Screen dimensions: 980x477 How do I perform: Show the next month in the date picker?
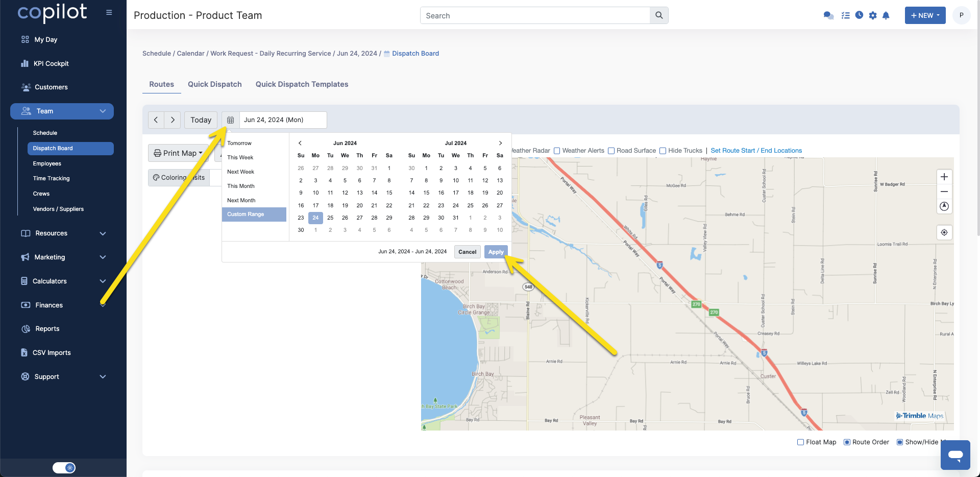coord(500,143)
